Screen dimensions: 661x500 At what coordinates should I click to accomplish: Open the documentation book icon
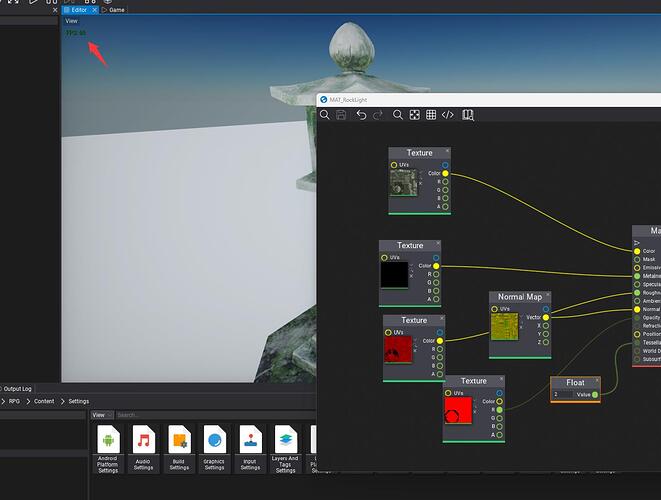tap(467, 115)
